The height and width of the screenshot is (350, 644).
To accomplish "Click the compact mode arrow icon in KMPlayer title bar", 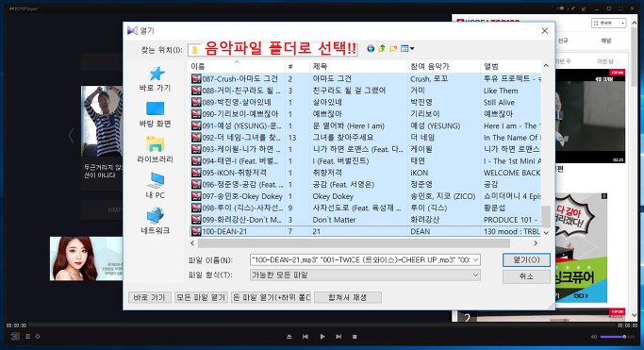I will pyautogui.click(x=584, y=8).
